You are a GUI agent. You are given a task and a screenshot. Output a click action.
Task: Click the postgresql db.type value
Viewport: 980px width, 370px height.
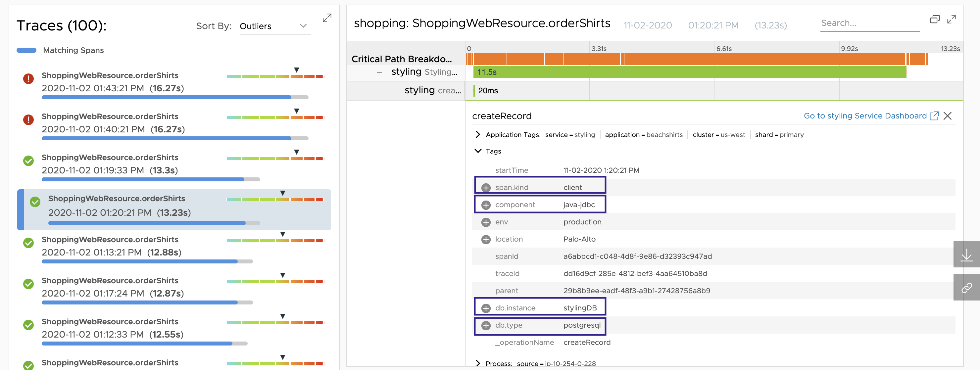582,325
